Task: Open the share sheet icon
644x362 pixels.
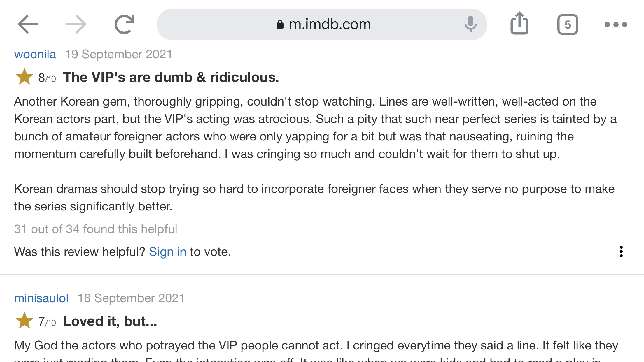Action: 519,24
